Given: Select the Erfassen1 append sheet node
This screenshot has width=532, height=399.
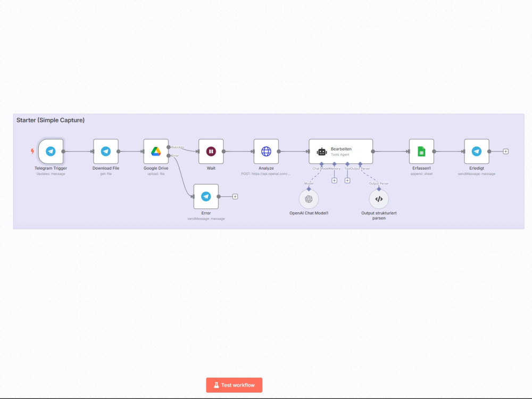Looking at the screenshot, I should pos(421,151).
